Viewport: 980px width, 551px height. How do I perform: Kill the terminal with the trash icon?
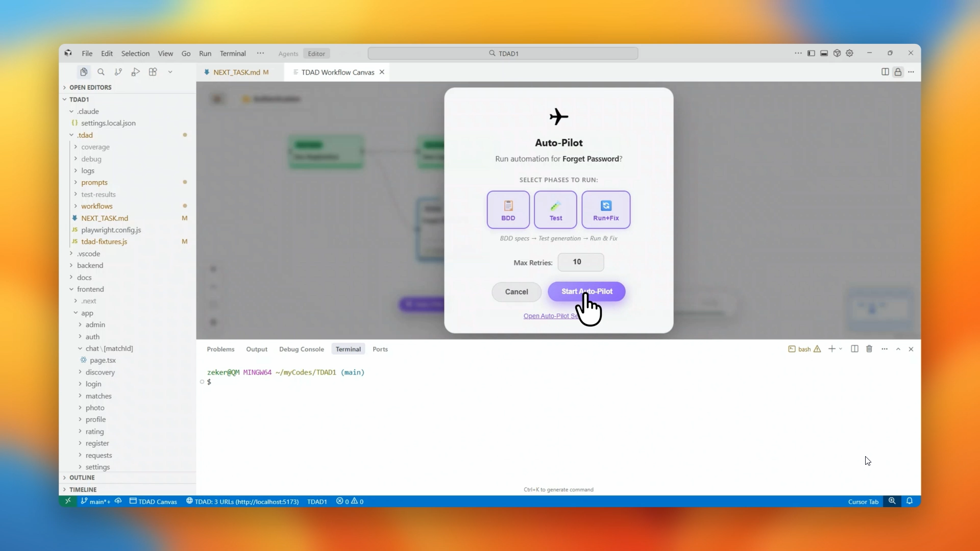pos(870,349)
